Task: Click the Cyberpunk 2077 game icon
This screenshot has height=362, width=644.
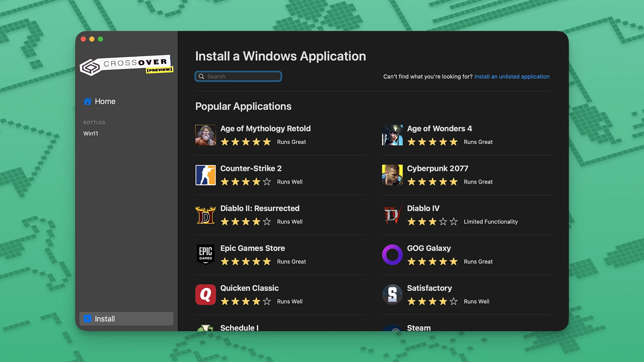Action: pos(392,175)
